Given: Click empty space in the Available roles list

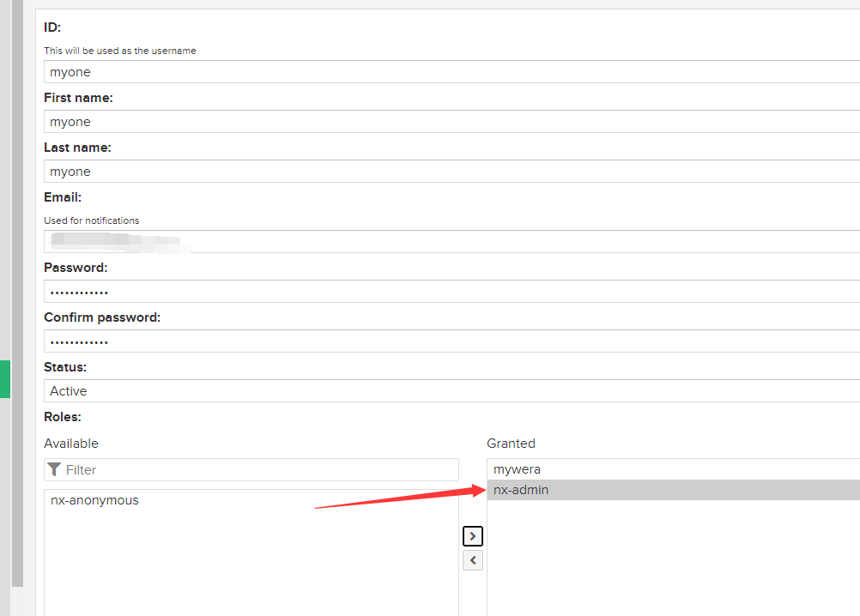Looking at the screenshot, I should click(249, 566).
